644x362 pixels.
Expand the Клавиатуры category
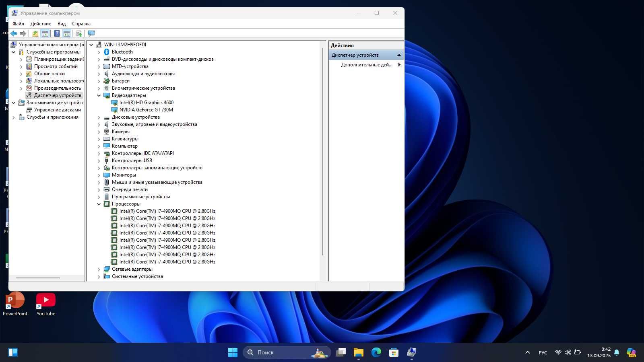point(99,139)
